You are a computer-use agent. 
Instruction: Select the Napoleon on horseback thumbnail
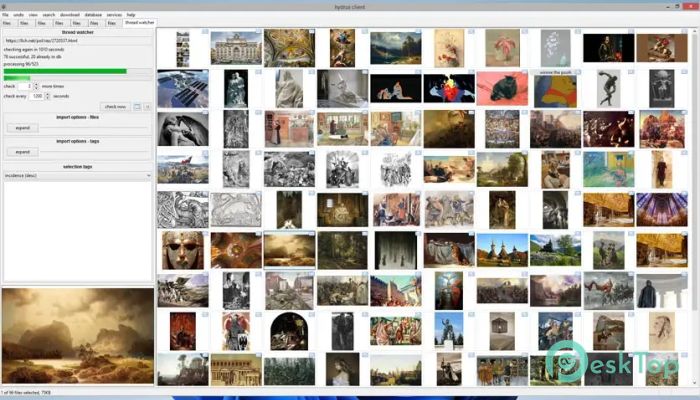coord(662,48)
